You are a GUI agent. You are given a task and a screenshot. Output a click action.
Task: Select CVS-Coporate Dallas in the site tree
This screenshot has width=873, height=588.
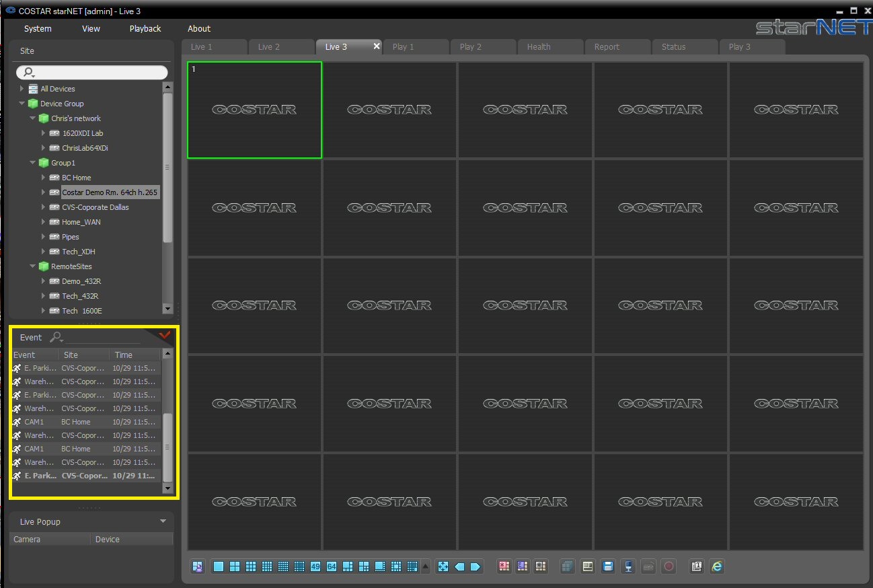pyautogui.click(x=96, y=207)
